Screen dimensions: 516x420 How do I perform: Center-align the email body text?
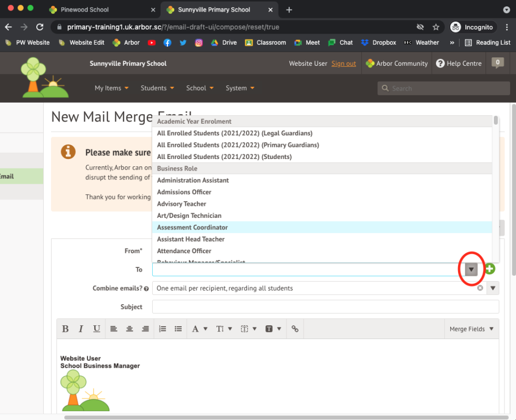130,329
